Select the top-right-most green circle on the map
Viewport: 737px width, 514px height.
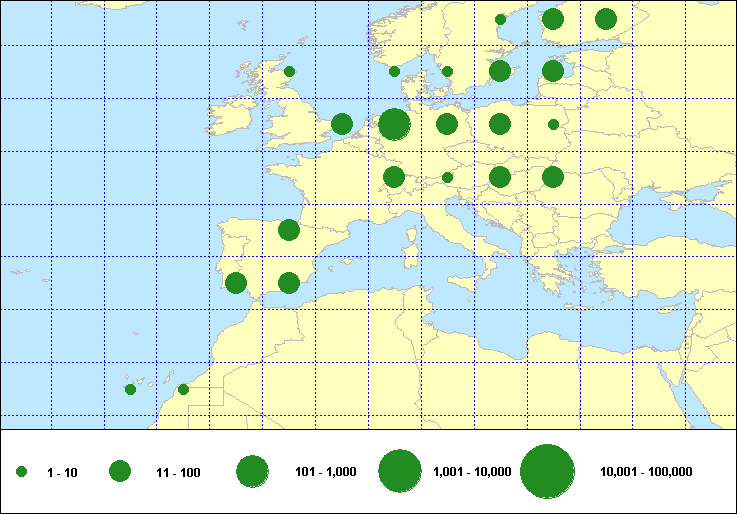[605, 19]
